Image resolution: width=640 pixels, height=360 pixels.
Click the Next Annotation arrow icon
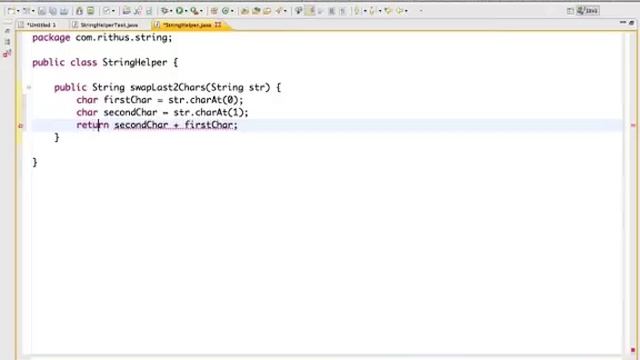tap(357, 11)
